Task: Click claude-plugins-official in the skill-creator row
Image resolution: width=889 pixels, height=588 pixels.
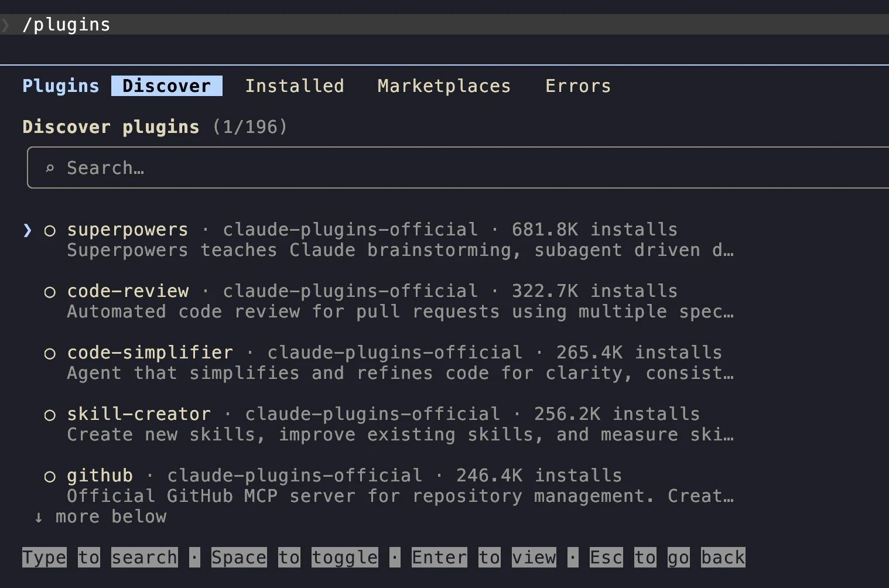Action: pyautogui.click(x=372, y=414)
